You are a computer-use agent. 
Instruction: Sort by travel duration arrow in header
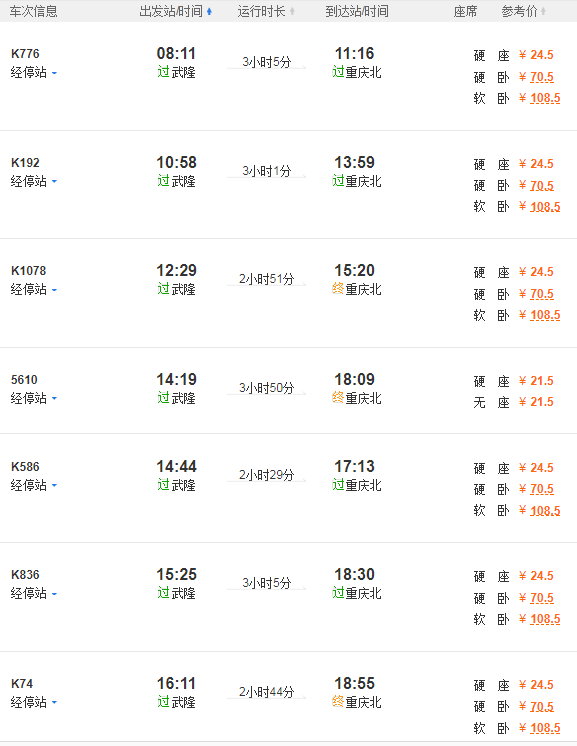(x=292, y=11)
